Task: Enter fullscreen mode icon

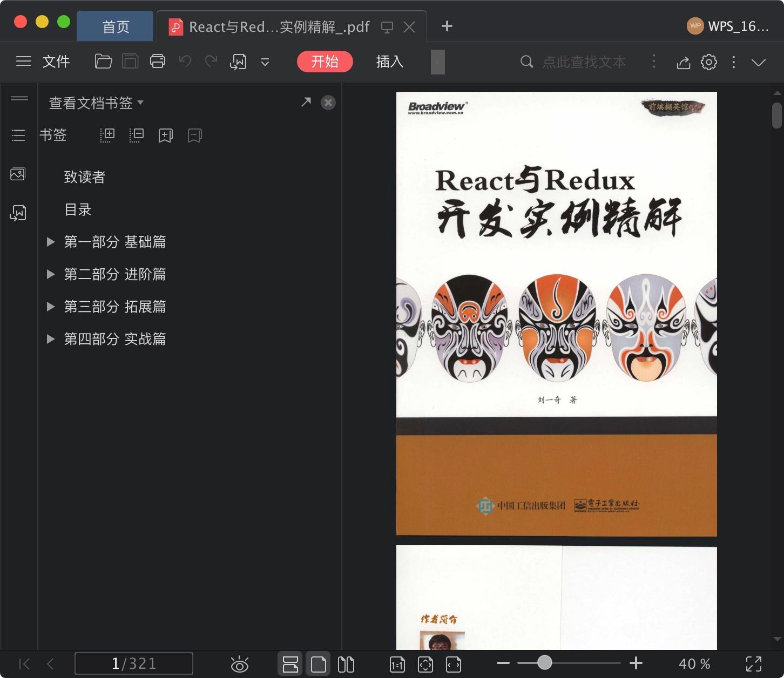Action: pyautogui.click(x=754, y=664)
